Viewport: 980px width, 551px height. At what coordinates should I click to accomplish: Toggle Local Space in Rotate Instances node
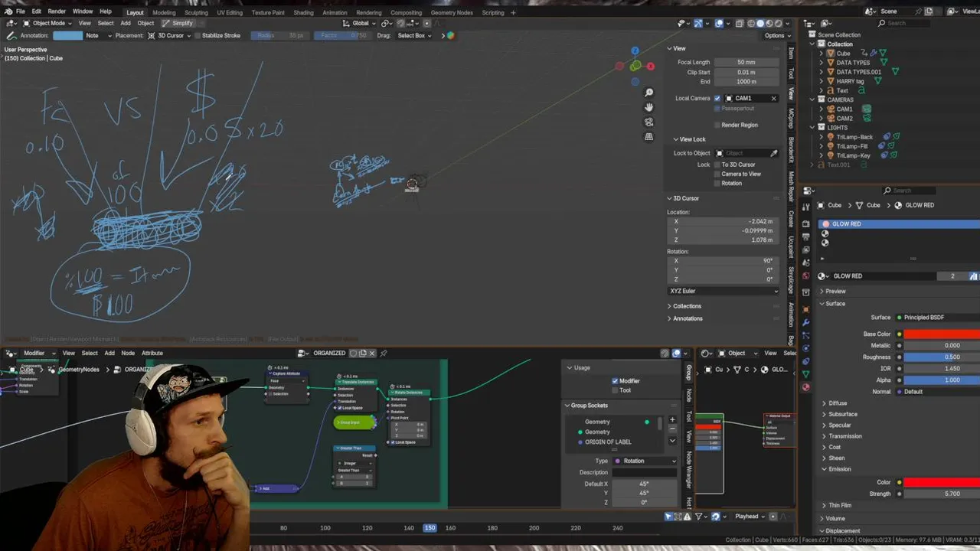[x=394, y=442]
